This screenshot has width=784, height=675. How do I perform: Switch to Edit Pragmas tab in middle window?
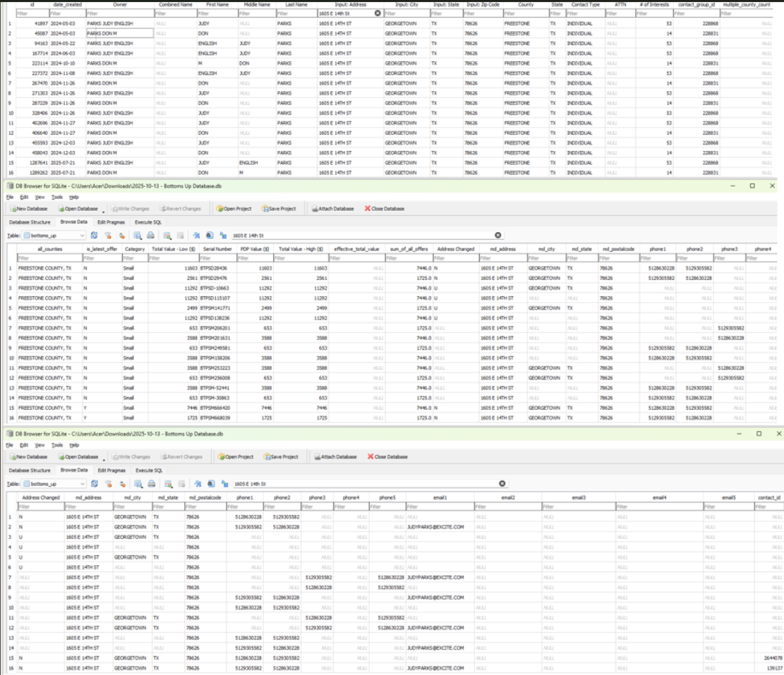point(111,222)
